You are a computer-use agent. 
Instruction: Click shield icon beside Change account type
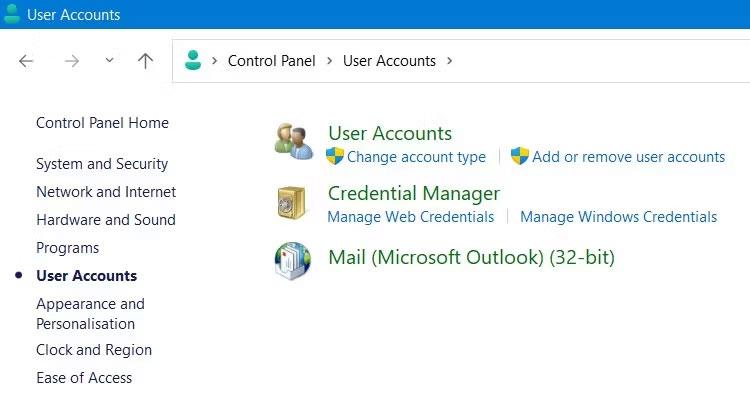pos(335,156)
